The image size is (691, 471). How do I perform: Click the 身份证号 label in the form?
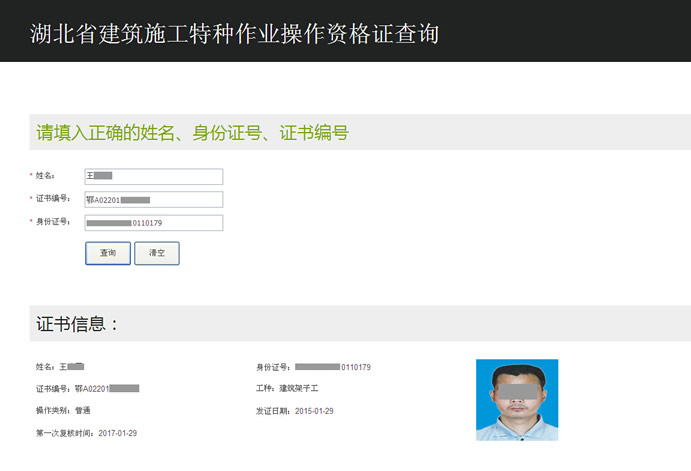pyautogui.click(x=52, y=222)
